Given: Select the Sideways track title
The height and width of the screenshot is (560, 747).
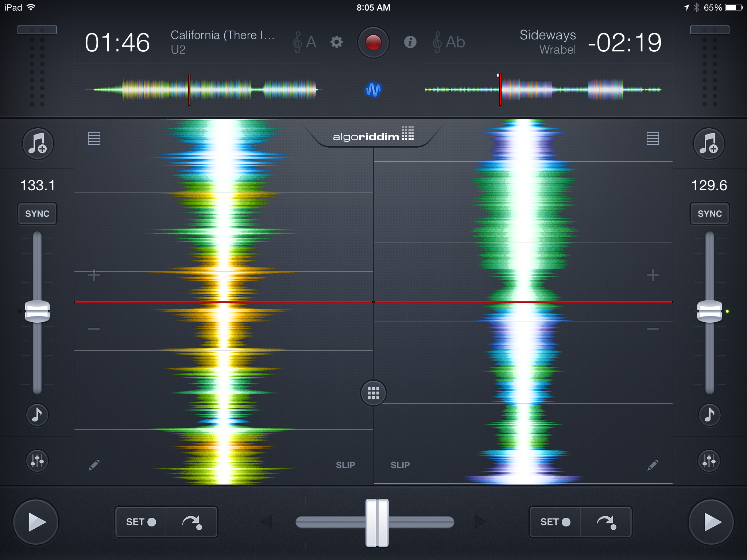Looking at the screenshot, I should point(548,35).
